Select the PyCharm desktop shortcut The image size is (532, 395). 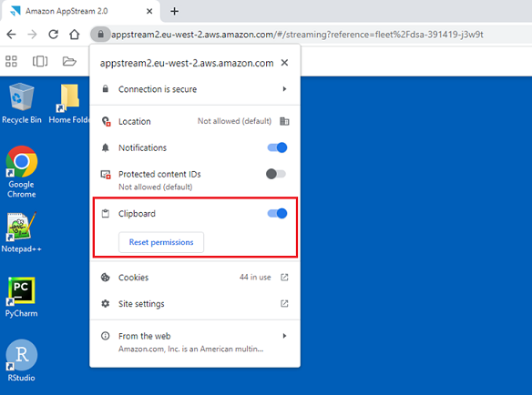(x=21, y=298)
